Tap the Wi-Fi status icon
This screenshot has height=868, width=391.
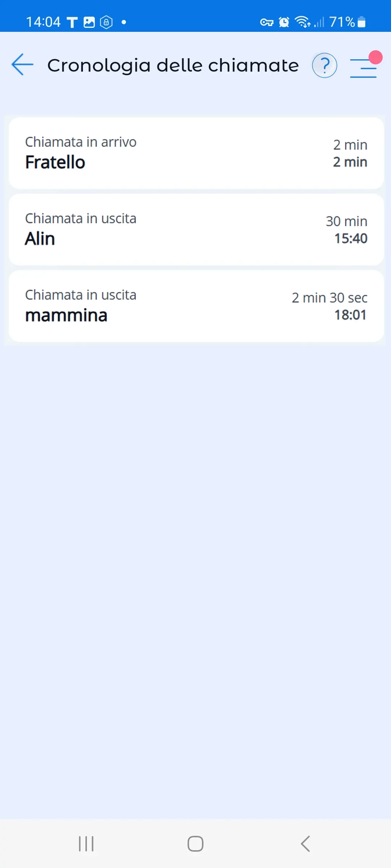pos(302,22)
